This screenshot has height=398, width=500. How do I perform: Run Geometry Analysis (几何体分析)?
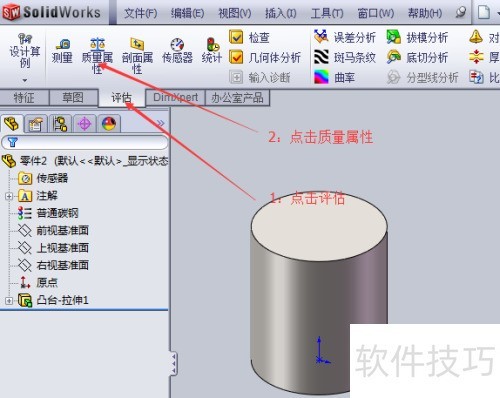click(x=265, y=57)
